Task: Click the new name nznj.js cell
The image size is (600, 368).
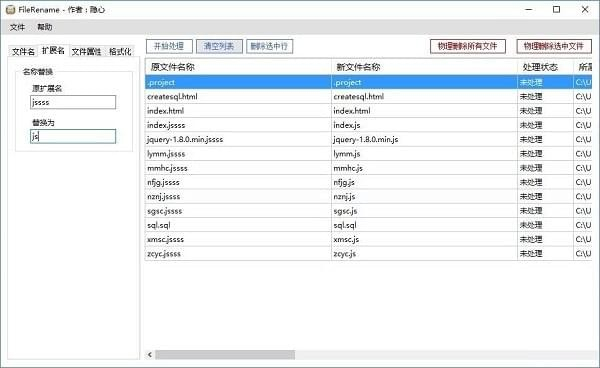Action: click(x=424, y=196)
